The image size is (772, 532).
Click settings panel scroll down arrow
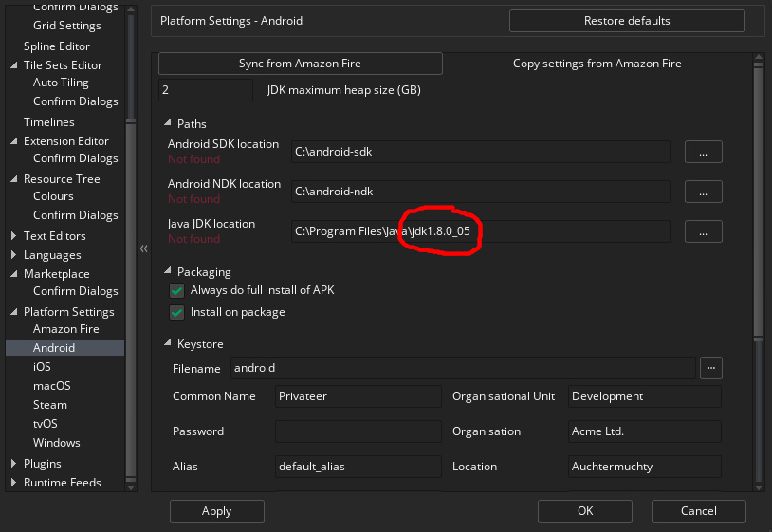pyautogui.click(x=758, y=487)
